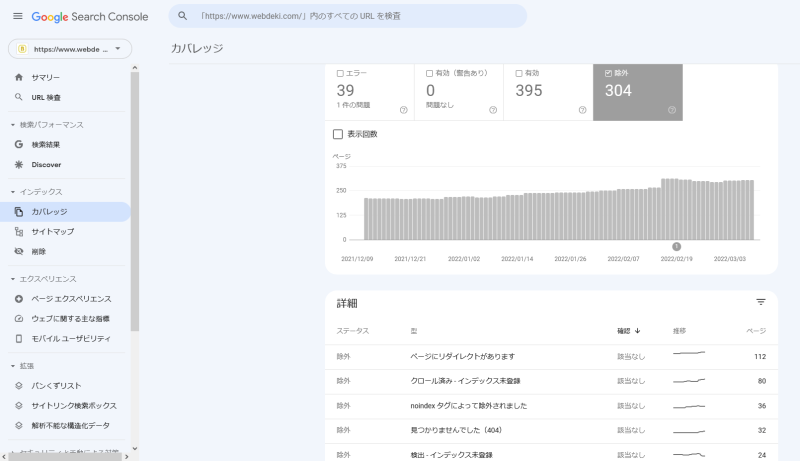
Task: Toggle the 表示回数 checkbox
Action: pyautogui.click(x=338, y=134)
